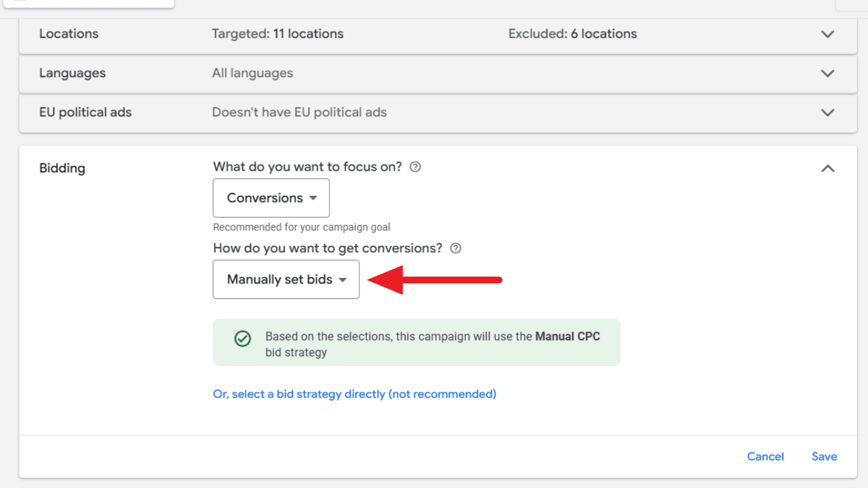Expand the Languages section chevron

point(827,73)
